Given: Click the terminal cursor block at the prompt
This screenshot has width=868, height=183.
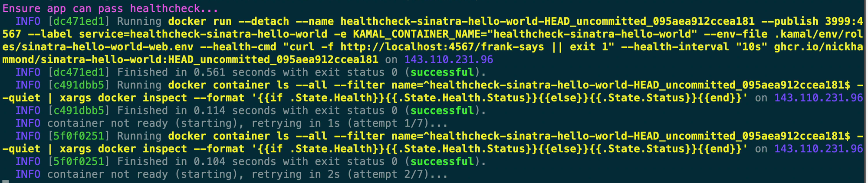Looking at the screenshot, I should tap(5, 181).
